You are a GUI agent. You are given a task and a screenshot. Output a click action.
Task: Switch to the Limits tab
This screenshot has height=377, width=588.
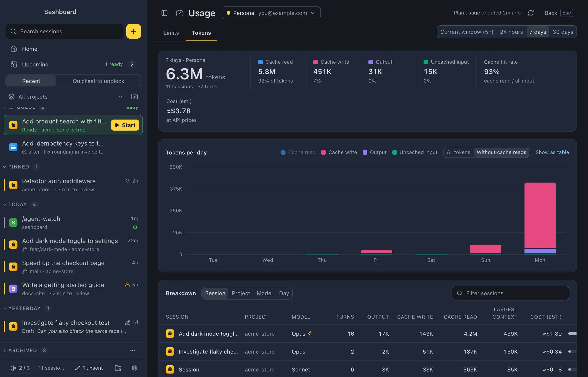pos(171,33)
